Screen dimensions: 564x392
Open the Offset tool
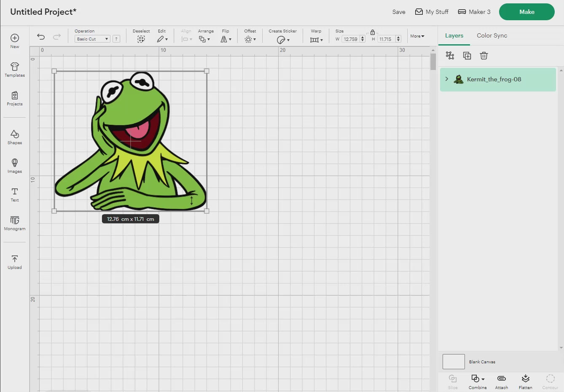(250, 39)
